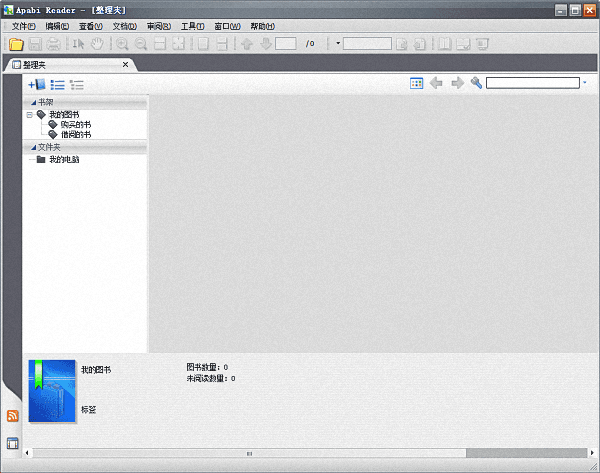The image size is (600, 473).
Task: Collapse the 文件夹 section header
Action: tap(34, 147)
